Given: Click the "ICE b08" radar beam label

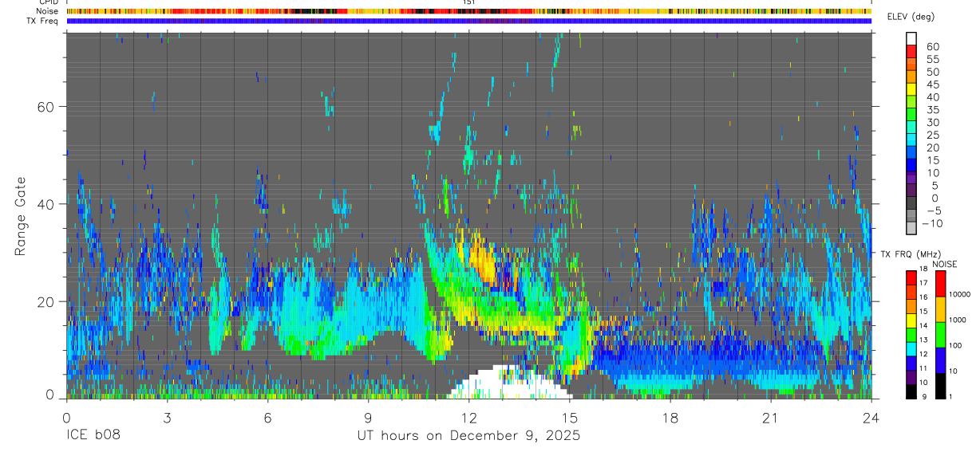Looking at the screenshot, I should pyautogui.click(x=92, y=436).
